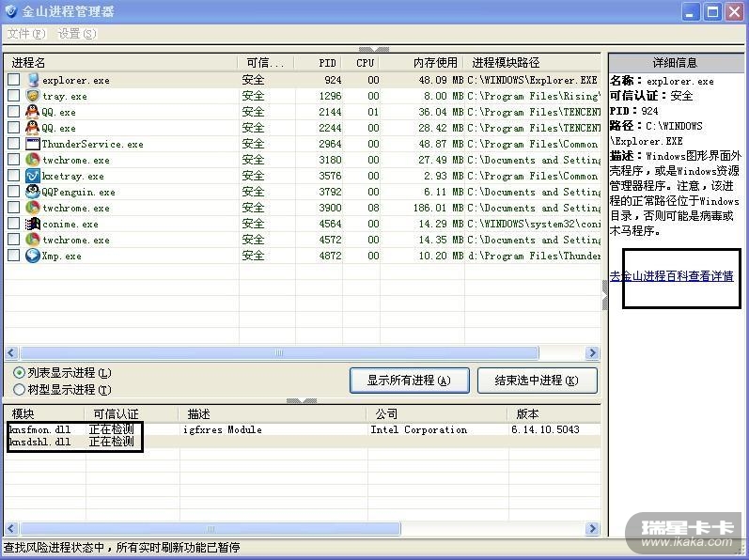Check the conime.exe checkbox
The width and height of the screenshot is (749, 560).
pyautogui.click(x=14, y=224)
